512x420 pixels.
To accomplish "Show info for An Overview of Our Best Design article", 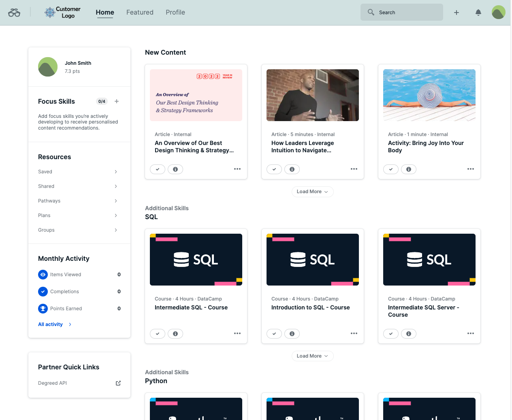I will (175, 169).
